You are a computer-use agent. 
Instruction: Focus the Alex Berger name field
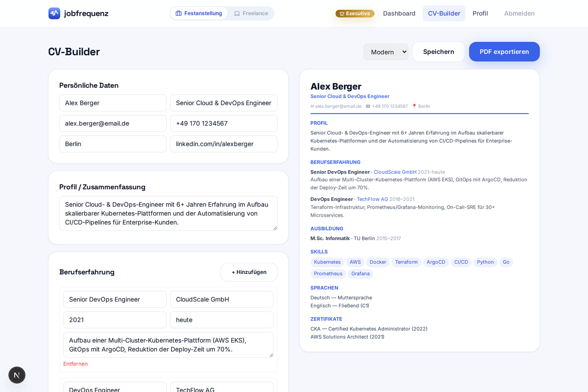click(113, 103)
